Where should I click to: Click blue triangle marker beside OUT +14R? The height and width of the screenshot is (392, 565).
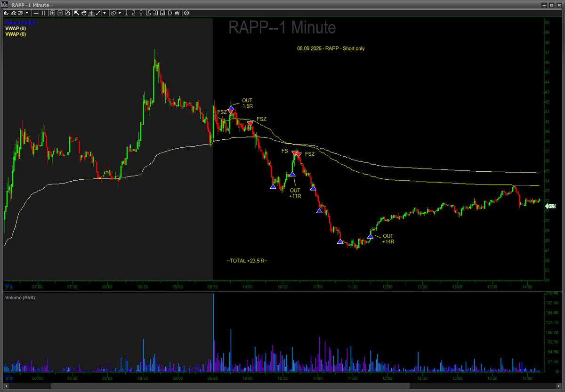click(x=371, y=236)
